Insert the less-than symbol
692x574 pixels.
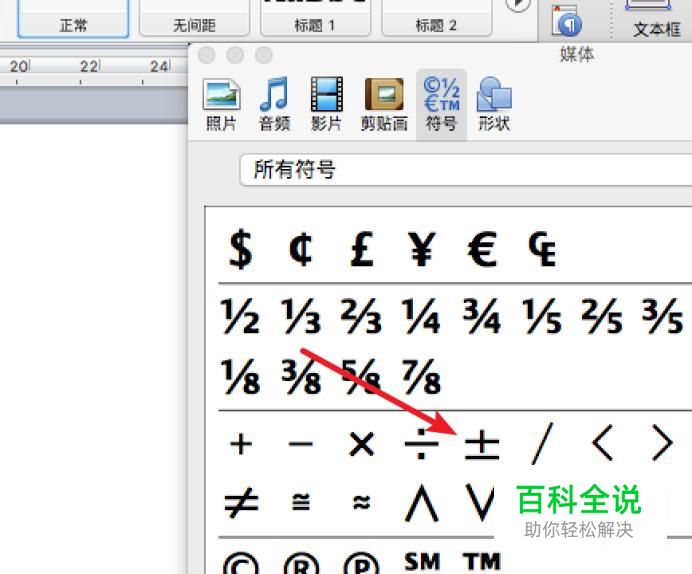point(602,444)
